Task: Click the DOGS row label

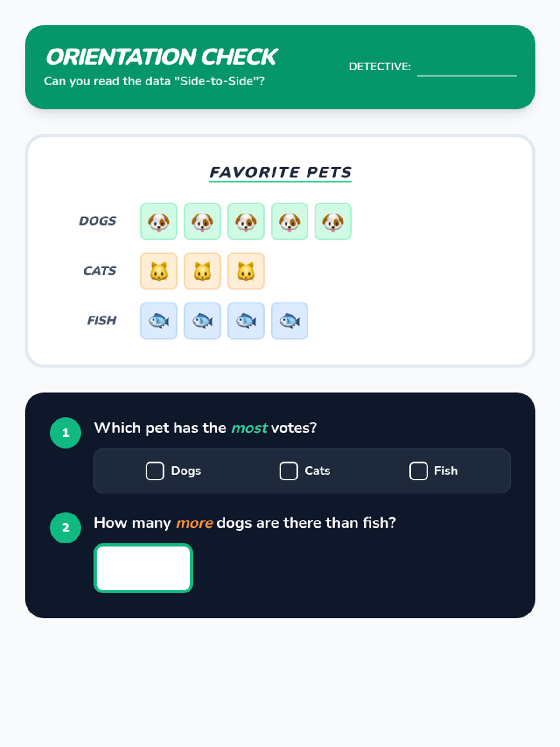Action: click(98, 221)
